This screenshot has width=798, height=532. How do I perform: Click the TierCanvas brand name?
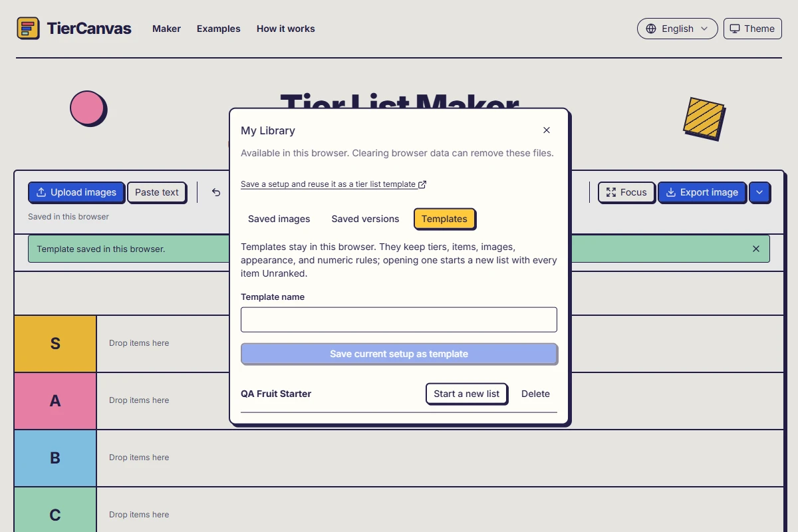point(89,29)
